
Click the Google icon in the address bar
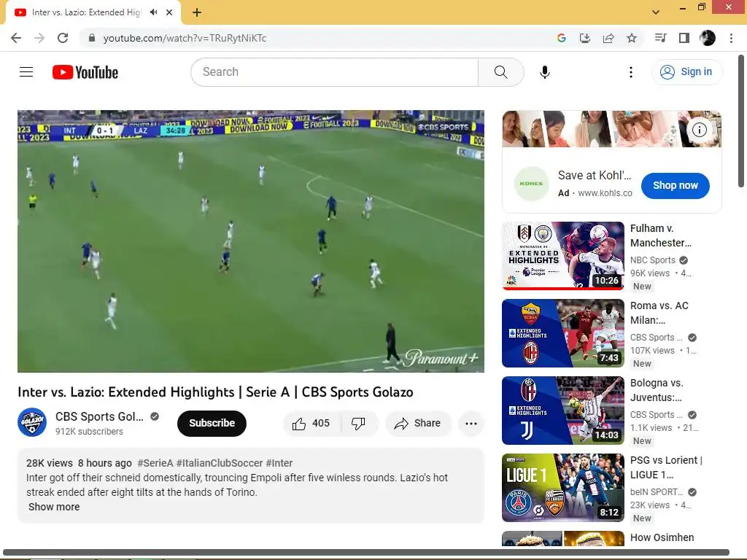[562, 38]
